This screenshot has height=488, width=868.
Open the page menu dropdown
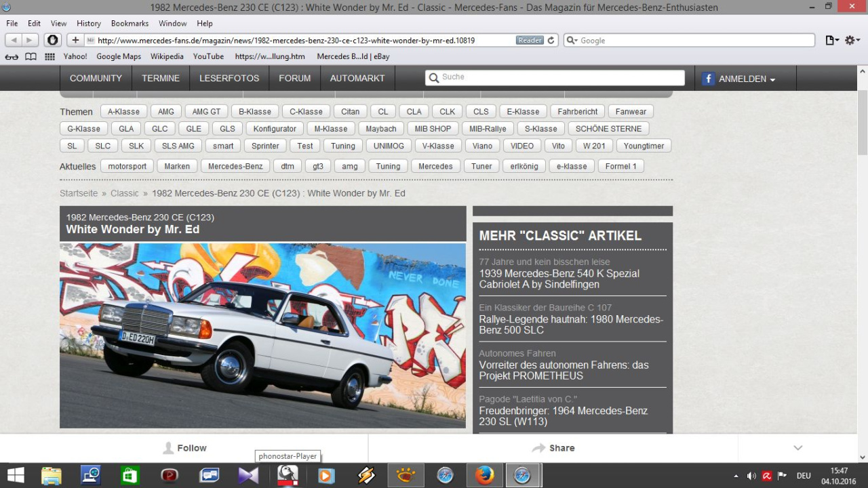832,41
